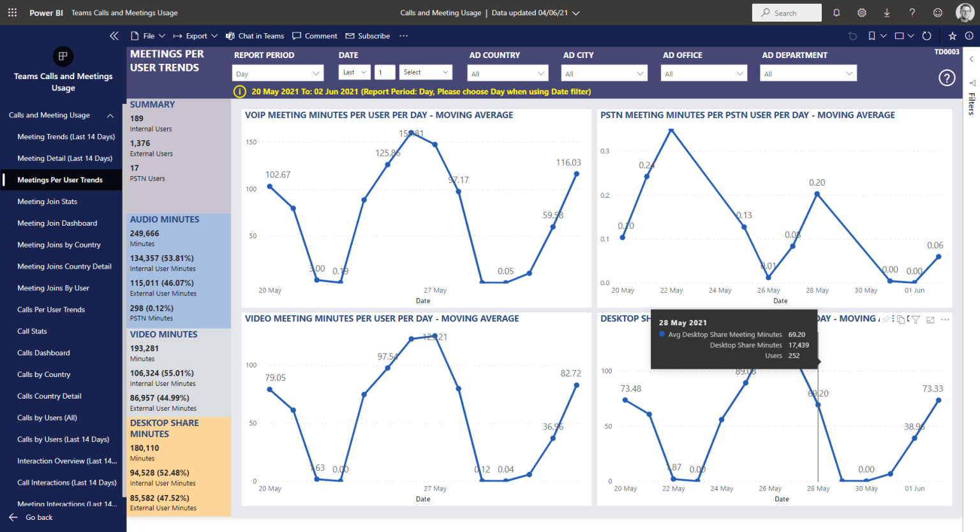Click the Subscribe button
This screenshot has width=980, height=532.
(367, 36)
